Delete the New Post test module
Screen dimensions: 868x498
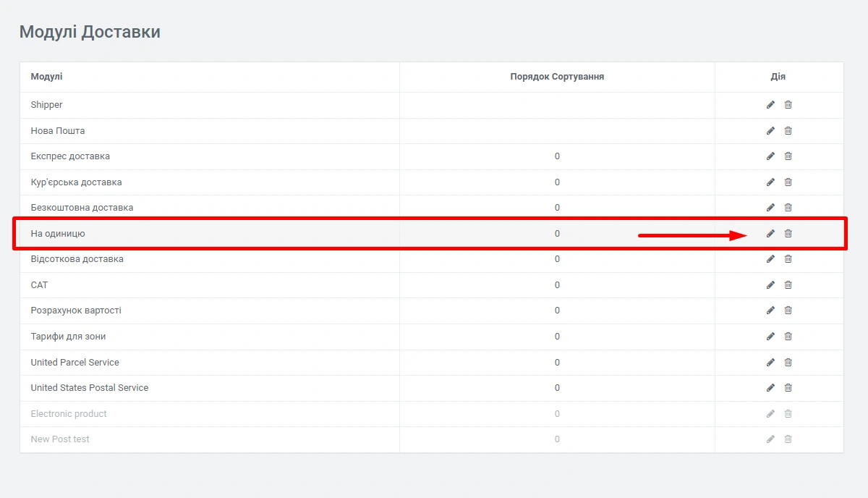pos(788,439)
